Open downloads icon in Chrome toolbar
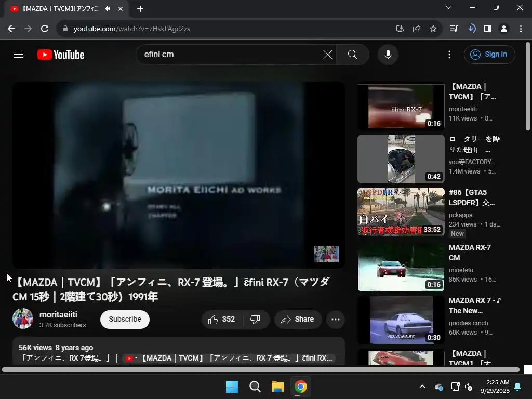This screenshot has width=532, height=399. 471,29
